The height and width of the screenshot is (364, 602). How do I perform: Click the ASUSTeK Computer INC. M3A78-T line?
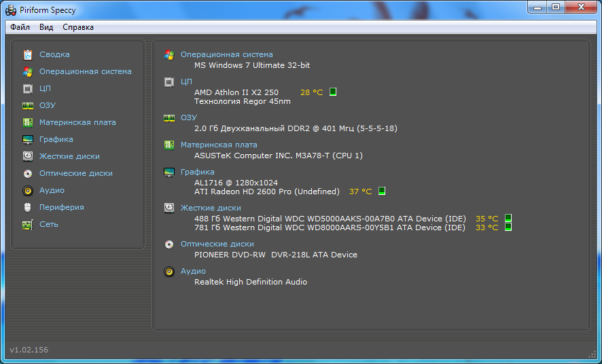(x=279, y=156)
